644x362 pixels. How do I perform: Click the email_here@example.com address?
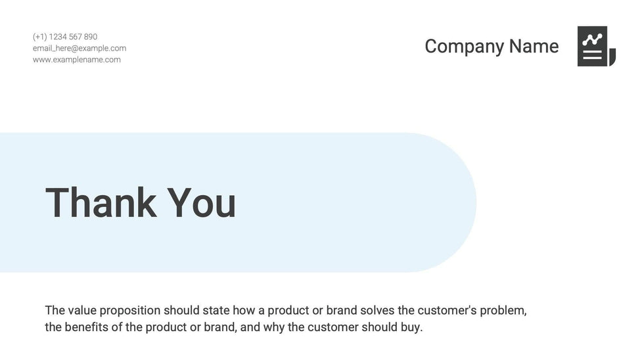pos(80,48)
